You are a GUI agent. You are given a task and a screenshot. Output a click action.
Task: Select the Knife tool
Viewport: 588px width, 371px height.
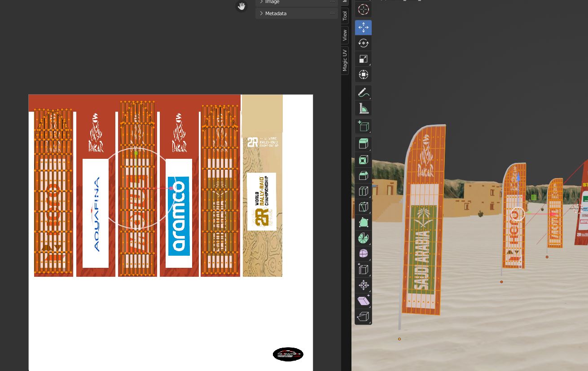(364, 207)
